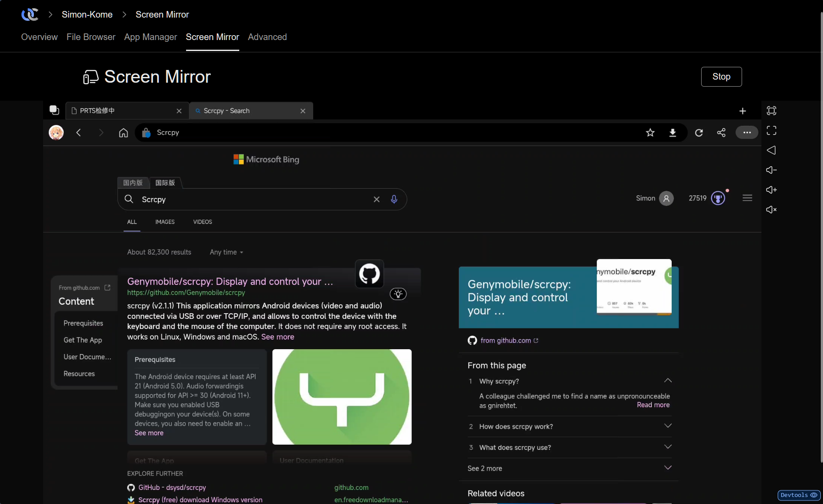823x504 pixels.
Task: Open the tab overview icon
Action: tap(54, 110)
